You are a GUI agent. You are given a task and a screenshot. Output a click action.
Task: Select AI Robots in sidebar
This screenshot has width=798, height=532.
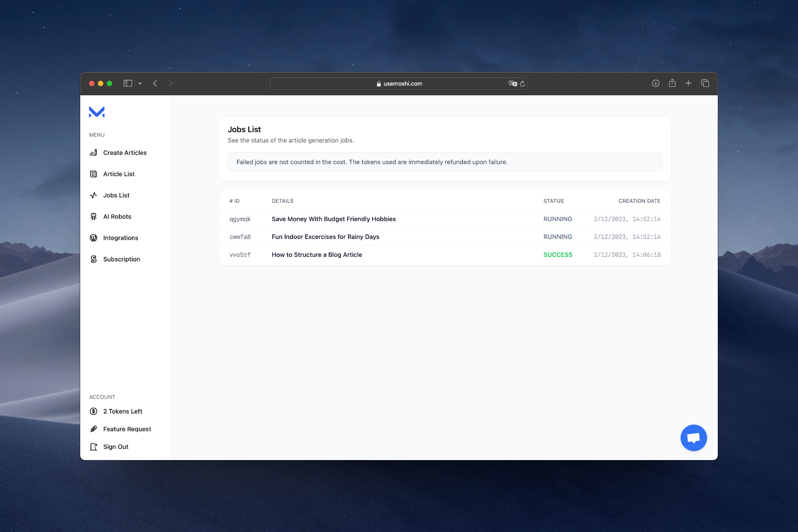(x=117, y=217)
